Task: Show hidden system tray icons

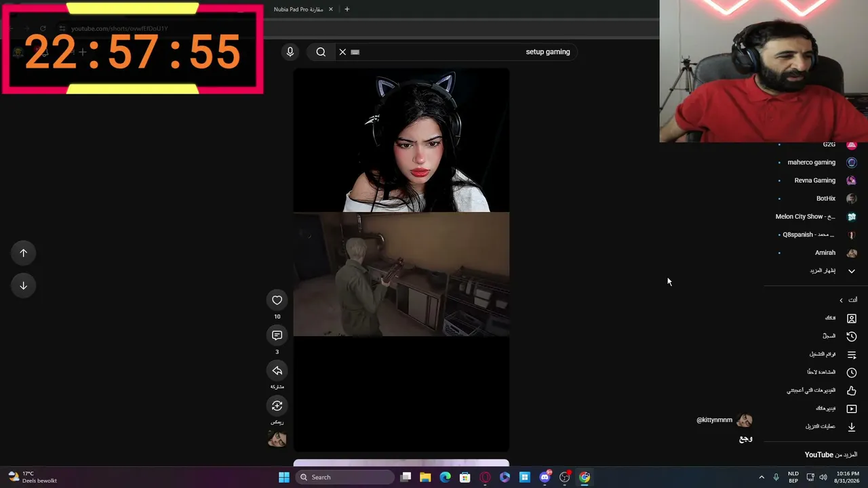Action: tap(762, 477)
